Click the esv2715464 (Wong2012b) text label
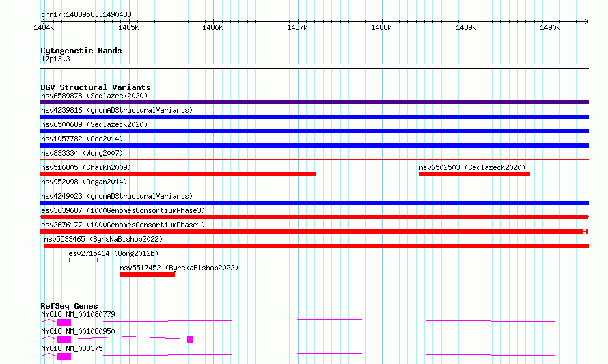Viewport: 608px width, 364px height. click(x=113, y=253)
